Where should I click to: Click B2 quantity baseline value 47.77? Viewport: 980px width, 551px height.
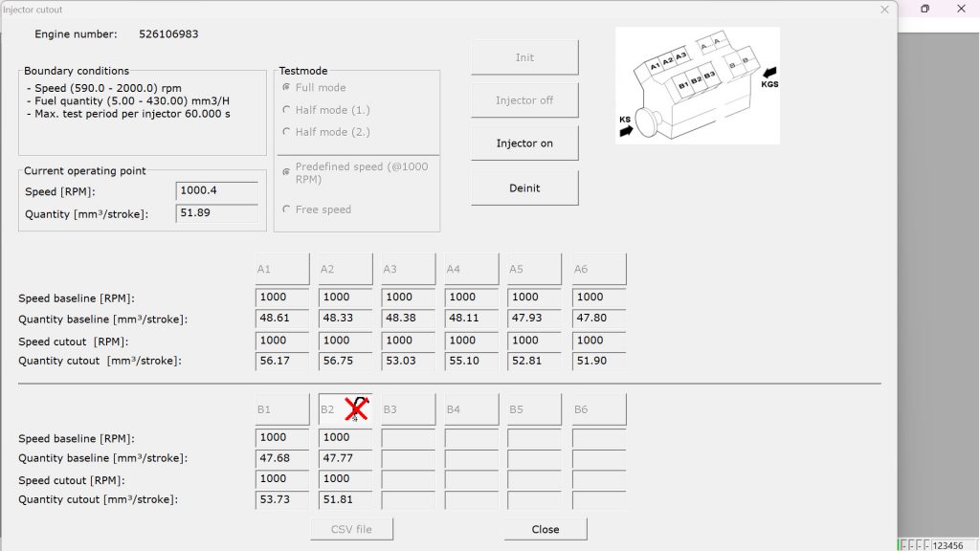pos(345,458)
